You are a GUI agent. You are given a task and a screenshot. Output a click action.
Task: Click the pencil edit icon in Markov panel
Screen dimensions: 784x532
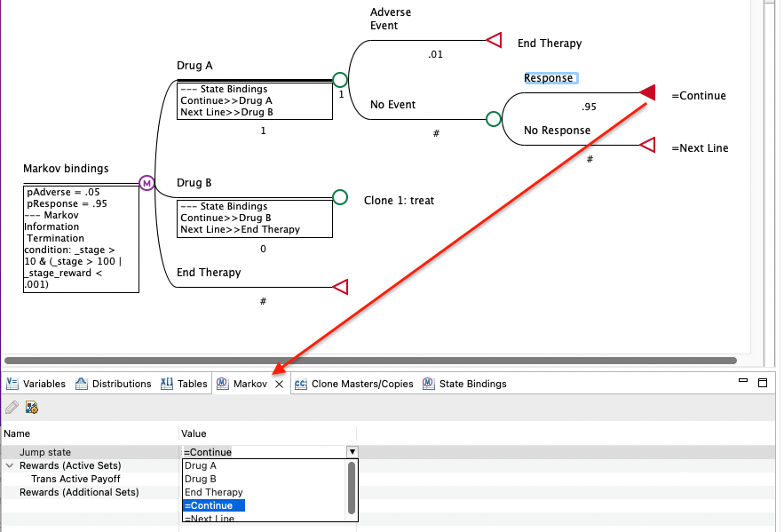tap(12, 408)
